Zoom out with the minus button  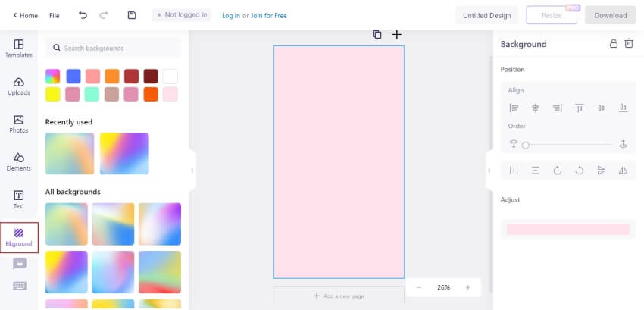coord(419,287)
